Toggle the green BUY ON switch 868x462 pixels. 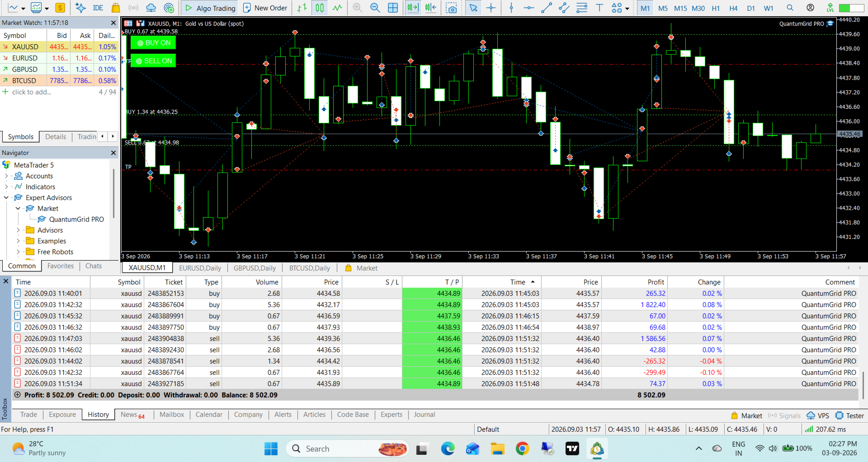click(x=153, y=43)
